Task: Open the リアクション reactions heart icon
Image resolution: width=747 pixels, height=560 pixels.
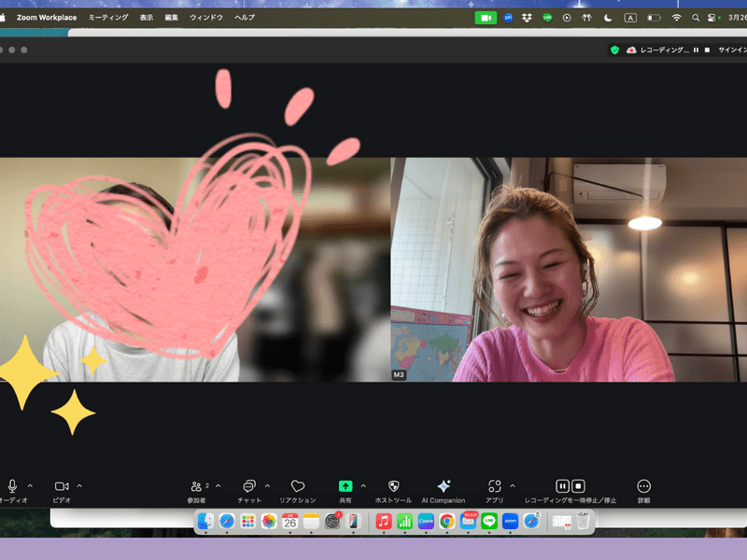Action: [x=298, y=486]
